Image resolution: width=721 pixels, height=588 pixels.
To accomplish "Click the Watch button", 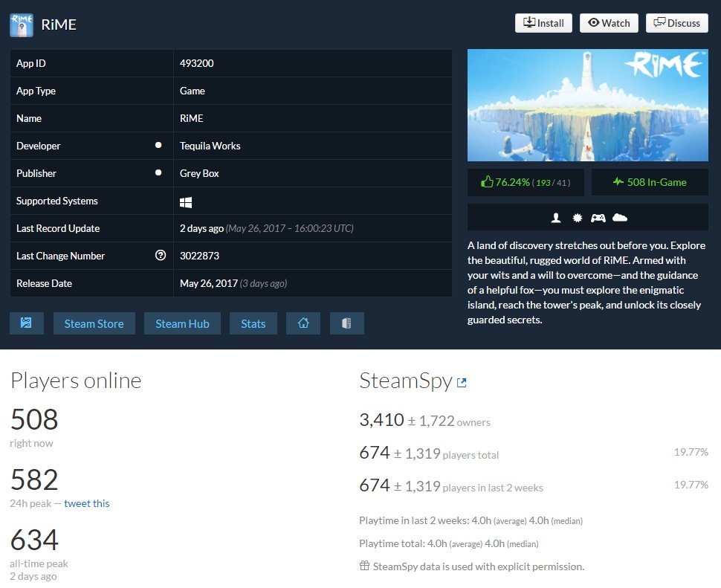I will click(609, 23).
